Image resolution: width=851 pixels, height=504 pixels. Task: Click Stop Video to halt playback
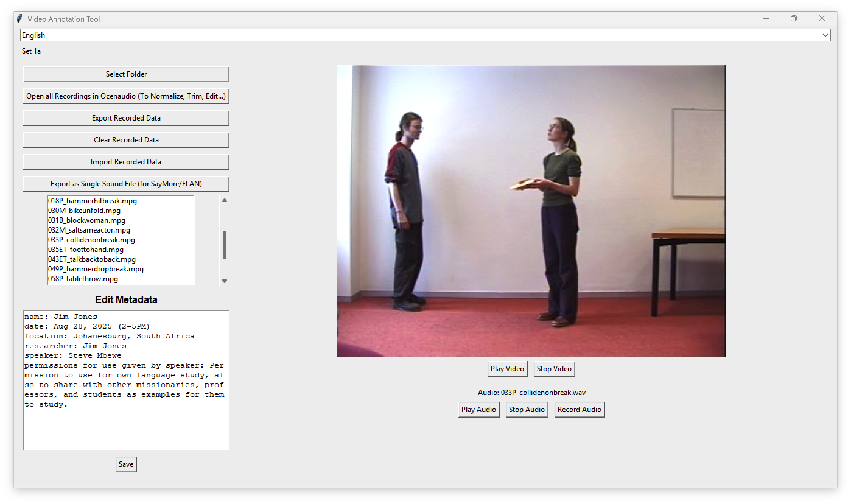tap(554, 369)
